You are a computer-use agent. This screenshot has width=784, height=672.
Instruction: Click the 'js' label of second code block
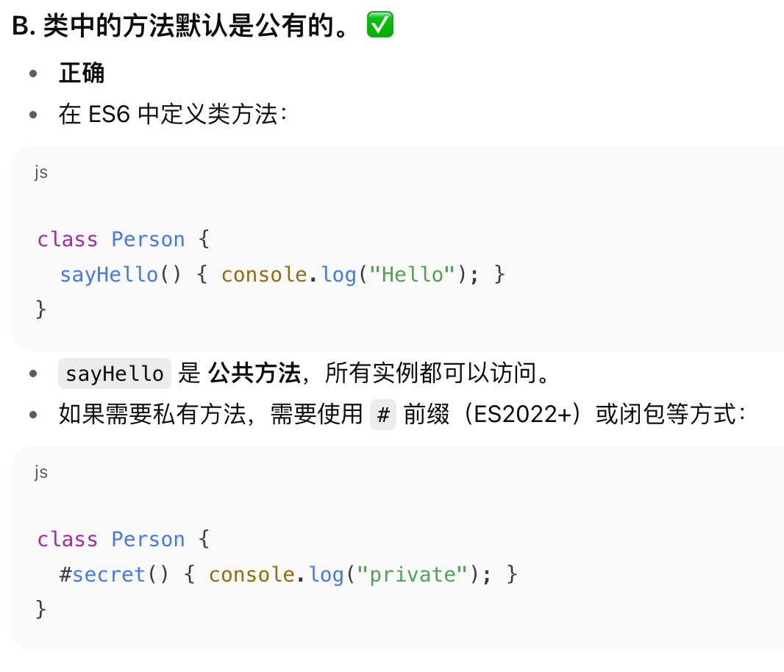coord(41,472)
